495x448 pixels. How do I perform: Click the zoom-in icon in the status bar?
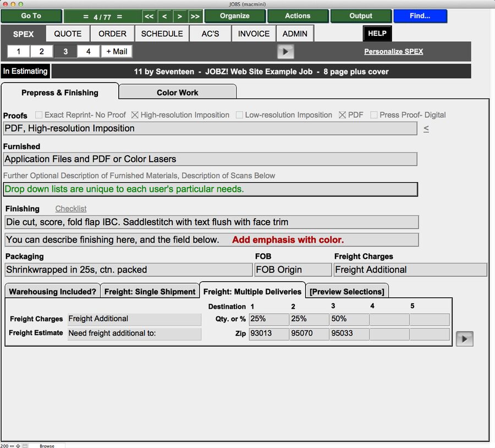(18, 446)
